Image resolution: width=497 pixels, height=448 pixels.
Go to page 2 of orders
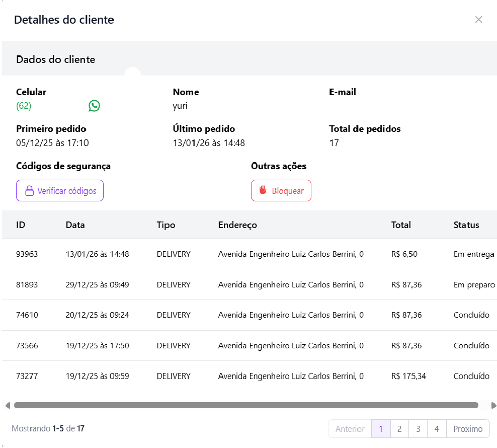pos(399,429)
